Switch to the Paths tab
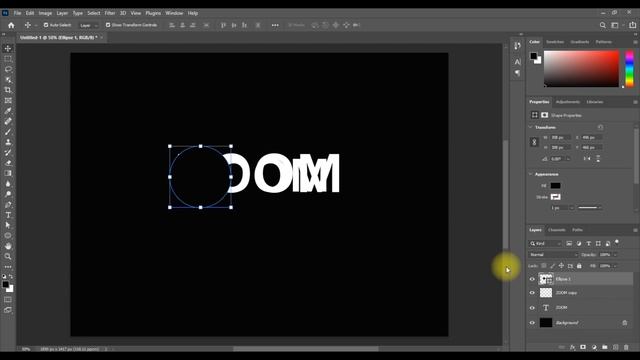The height and width of the screenshot is (360, 640). [x=577, y=230]
